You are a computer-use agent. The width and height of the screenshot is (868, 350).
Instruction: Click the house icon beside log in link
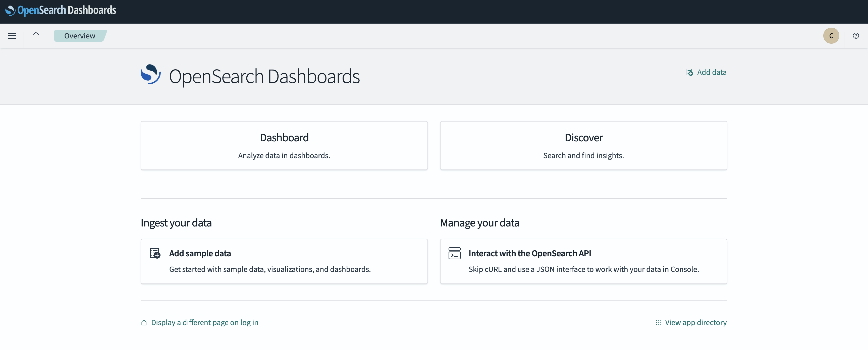click(144, 323)
